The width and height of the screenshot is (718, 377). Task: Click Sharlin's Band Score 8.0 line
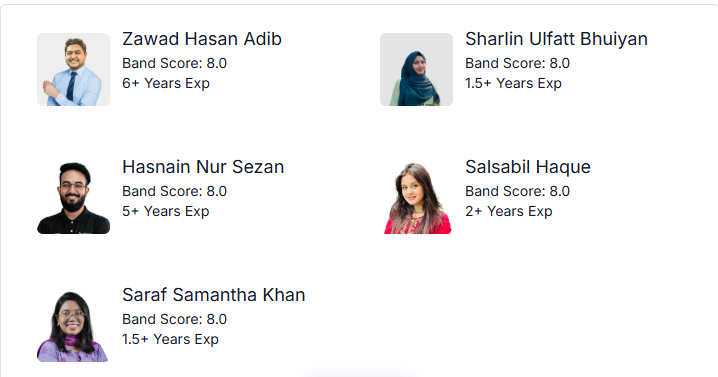[x=517, y=63]
